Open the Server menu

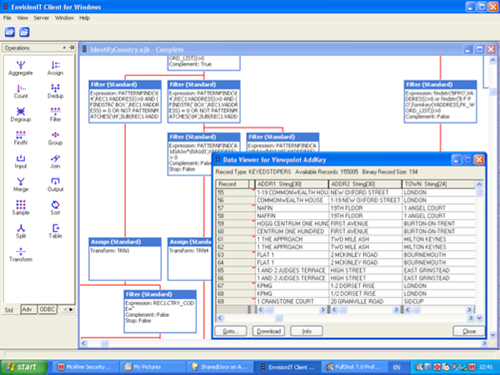[x=41, y=18]
